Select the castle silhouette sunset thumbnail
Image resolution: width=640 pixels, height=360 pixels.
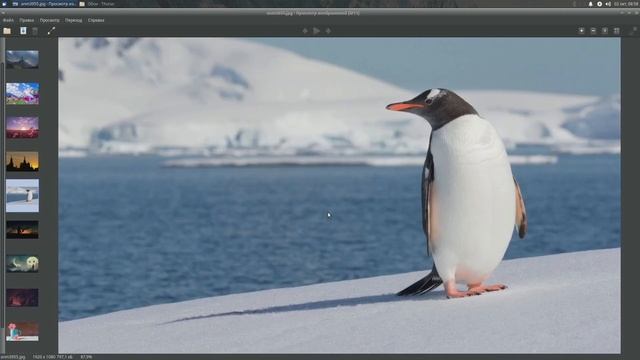pyautogui.click(x=22, y=161)
